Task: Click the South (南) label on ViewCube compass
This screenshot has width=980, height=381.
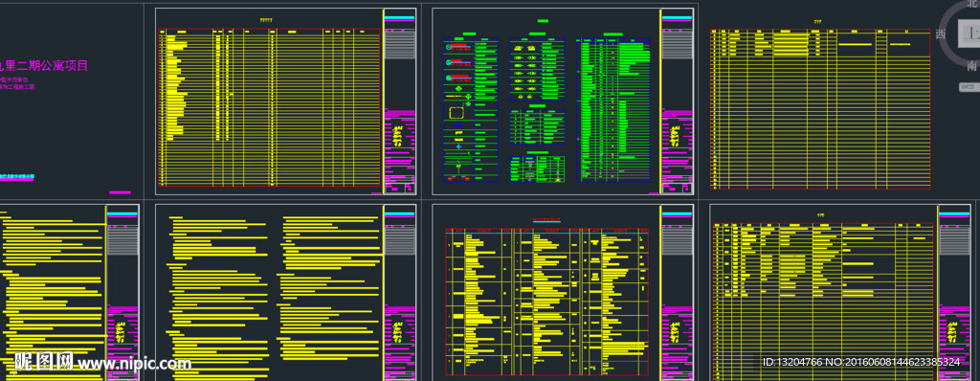Action: 972,66
